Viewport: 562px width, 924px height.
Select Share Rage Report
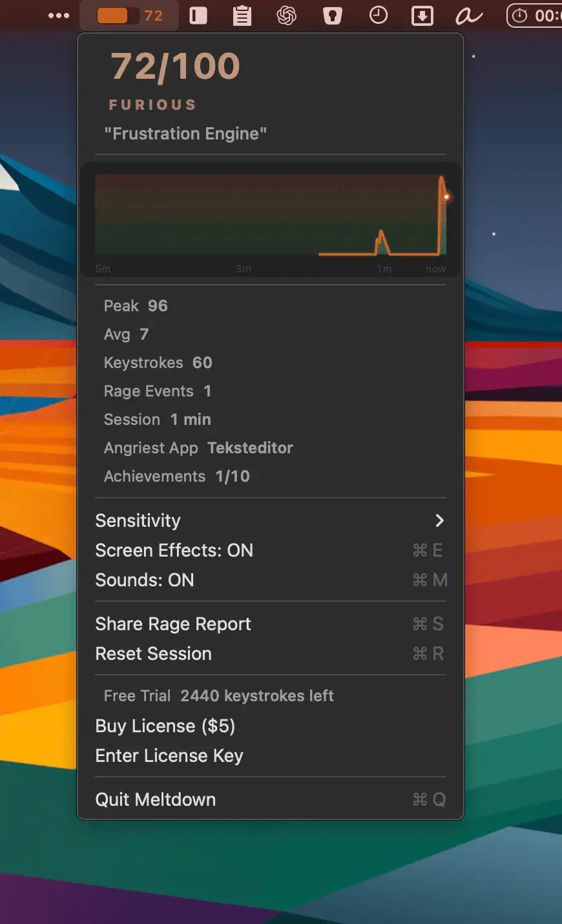[173, 624]
